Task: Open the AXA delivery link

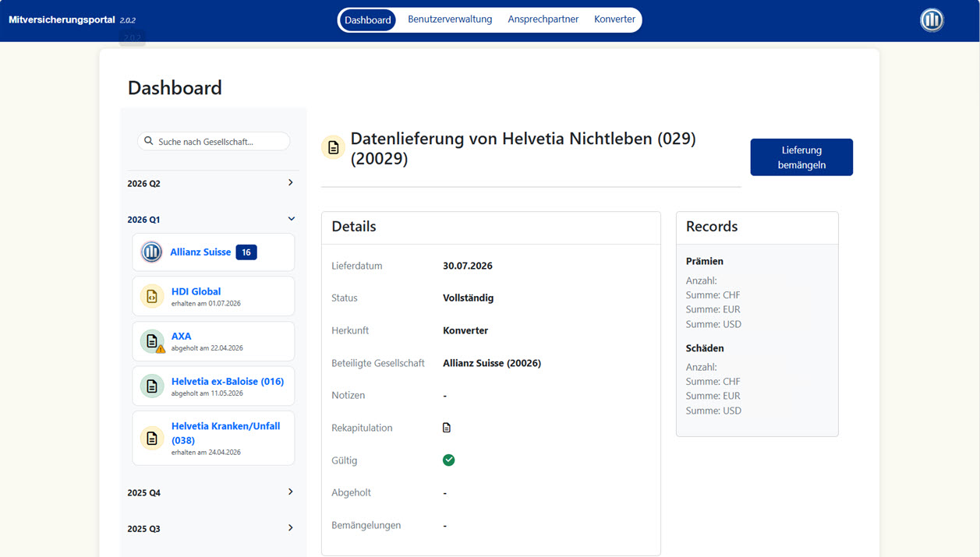Action: tap(182, 337)
